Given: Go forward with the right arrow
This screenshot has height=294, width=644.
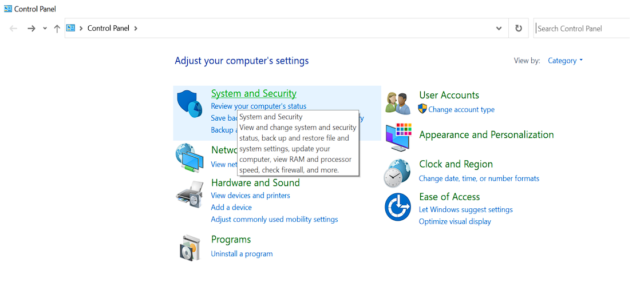Looking at the screenshot, I should 31,29.
